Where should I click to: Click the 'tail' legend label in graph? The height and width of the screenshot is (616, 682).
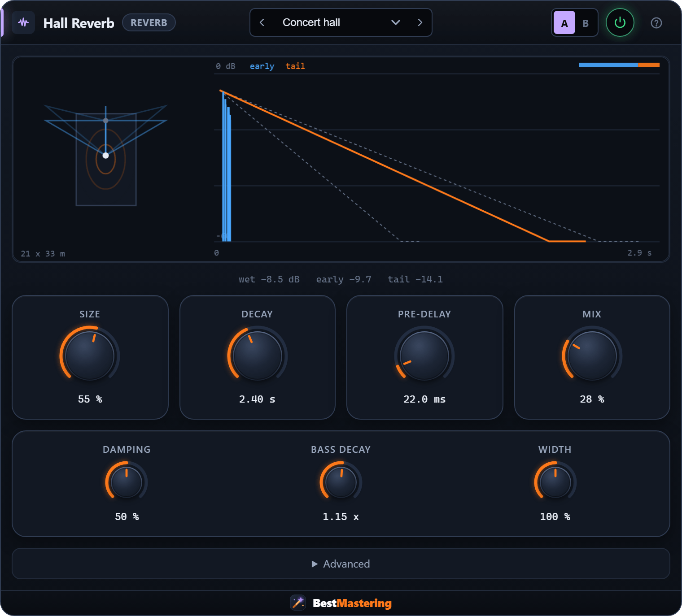click(295, 66)
